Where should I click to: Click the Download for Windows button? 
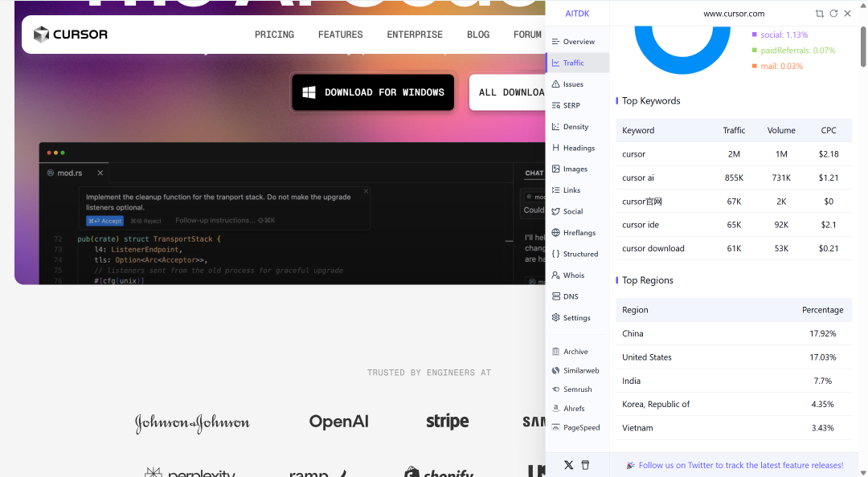(x=373, y=92)
